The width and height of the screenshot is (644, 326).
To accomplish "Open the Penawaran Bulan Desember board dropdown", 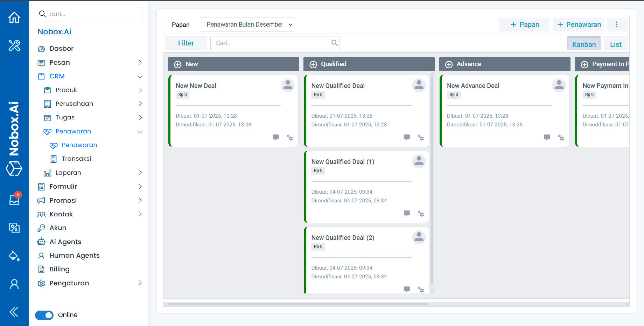I will (x=247, y=25).
